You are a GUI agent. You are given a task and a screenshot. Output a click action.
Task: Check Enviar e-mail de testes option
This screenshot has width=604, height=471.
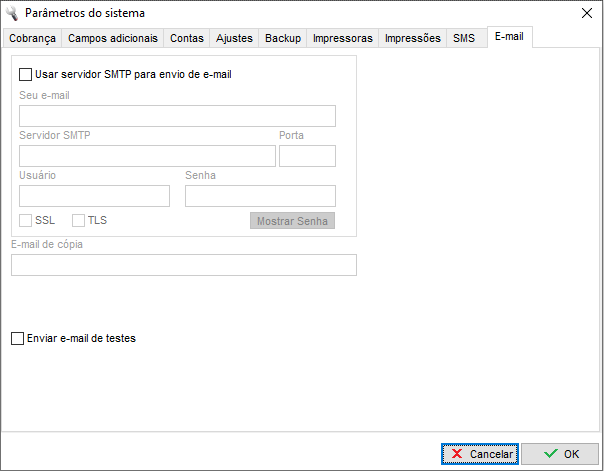click(x=17, y=339)
